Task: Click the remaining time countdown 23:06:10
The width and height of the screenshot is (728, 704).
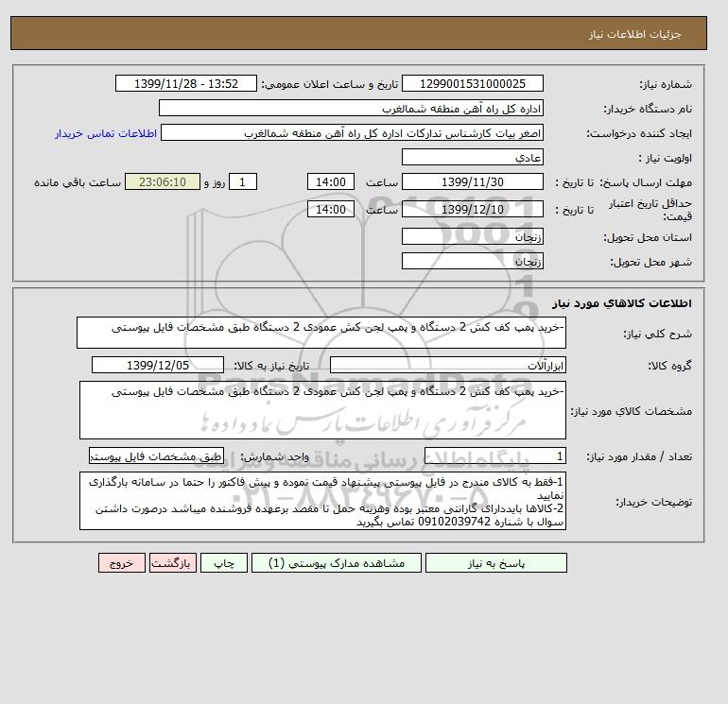Action: coord(163,182)
